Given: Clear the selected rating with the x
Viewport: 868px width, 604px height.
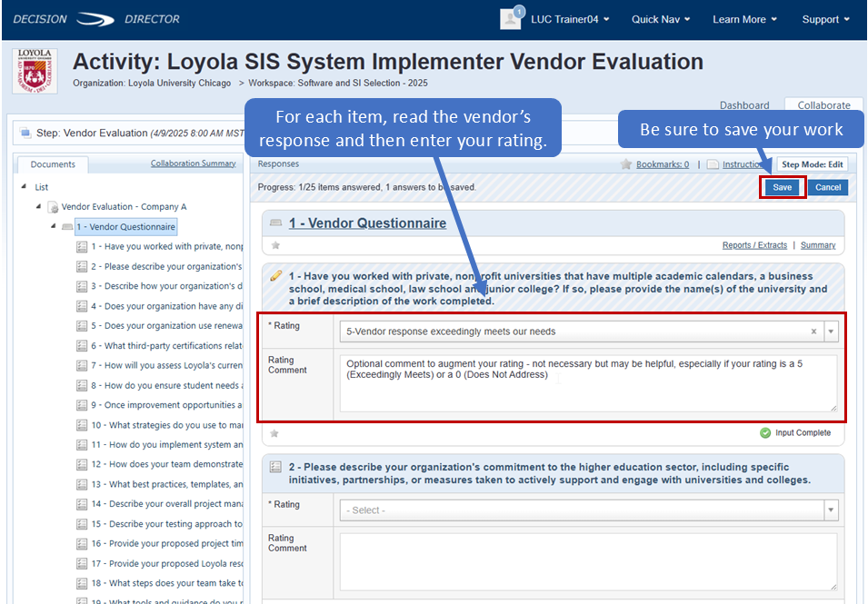Looking at the screenshot, I should [x=813, y=332].
